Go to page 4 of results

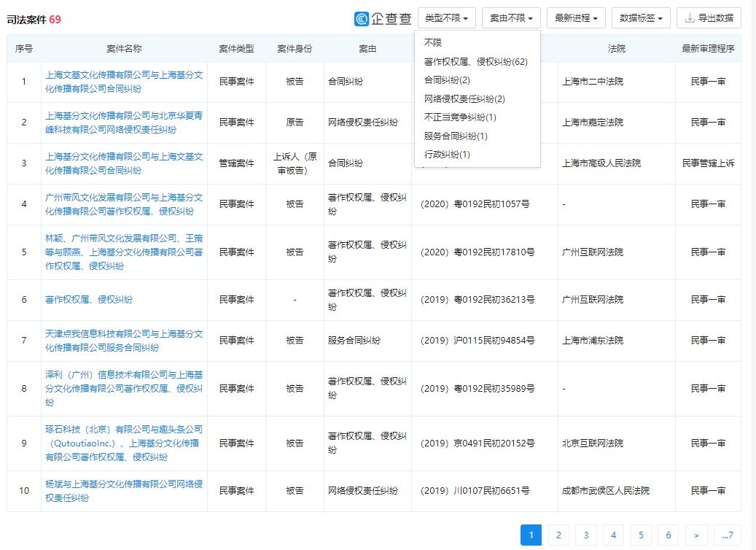pyautogui.click(x=613, y=535)
